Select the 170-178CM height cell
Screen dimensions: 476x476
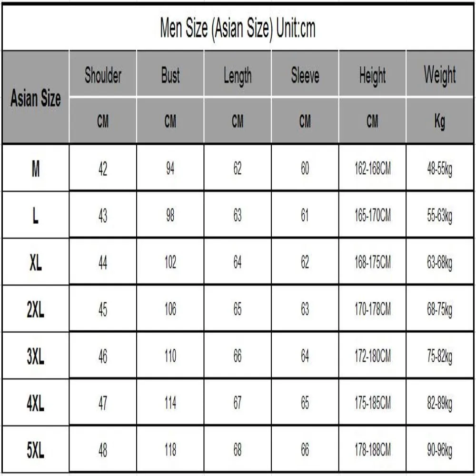click(x=373, y=309)
